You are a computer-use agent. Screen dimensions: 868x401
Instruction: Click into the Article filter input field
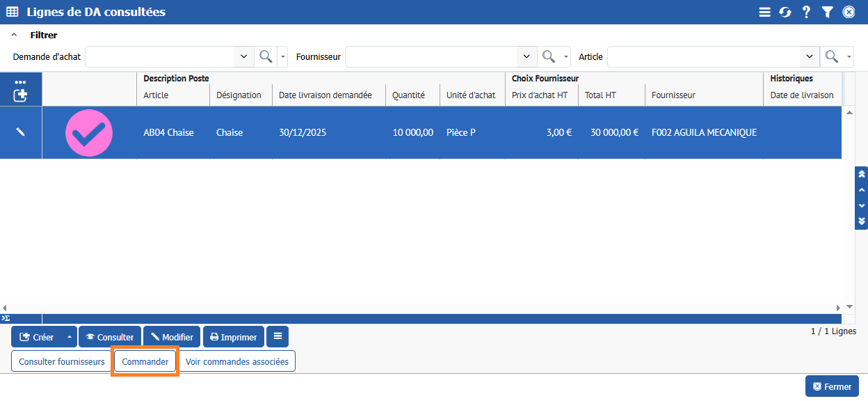[702, 56]
